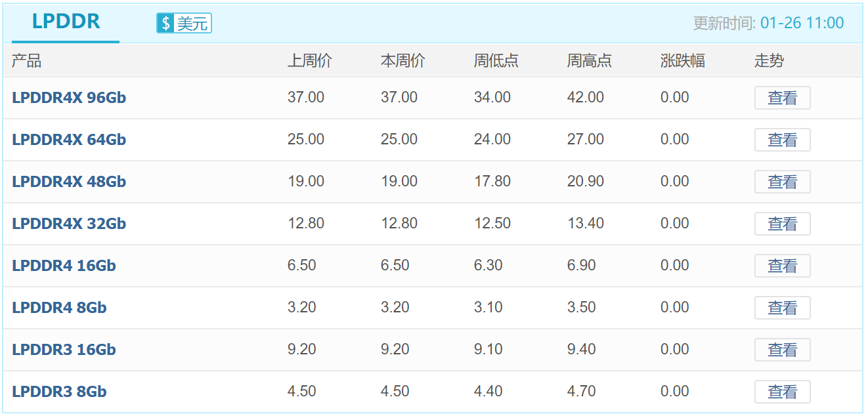Viewport: 868px width, 418px height.
Task: Toggle the 美元 dollar currency badge
Action: pyautogui.click(x=184, y=23)
